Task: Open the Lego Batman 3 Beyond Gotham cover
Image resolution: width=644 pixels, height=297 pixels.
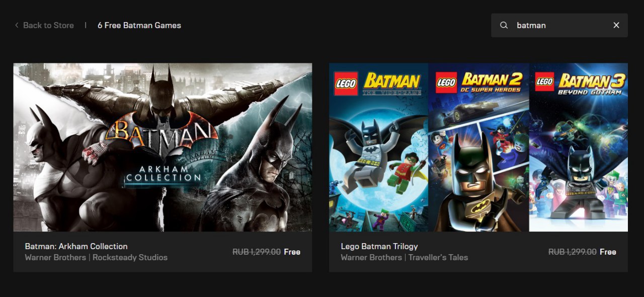Action: coord(579,147)
